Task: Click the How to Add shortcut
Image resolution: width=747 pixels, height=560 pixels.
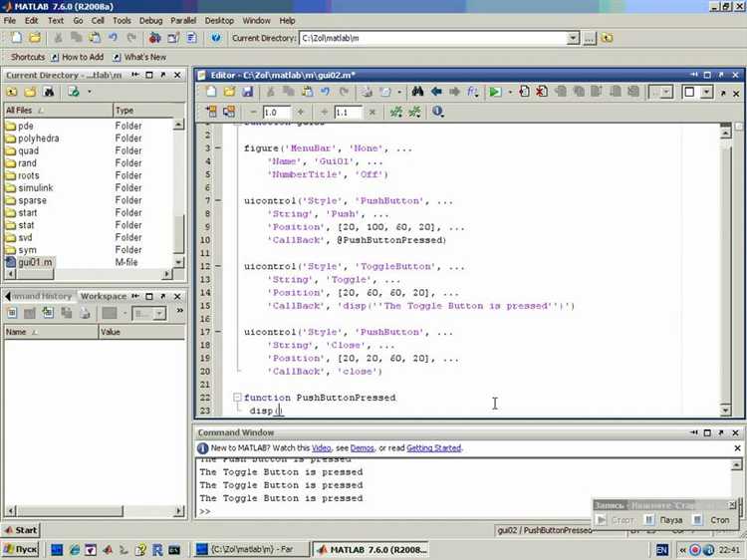Action: pos(77,57)
